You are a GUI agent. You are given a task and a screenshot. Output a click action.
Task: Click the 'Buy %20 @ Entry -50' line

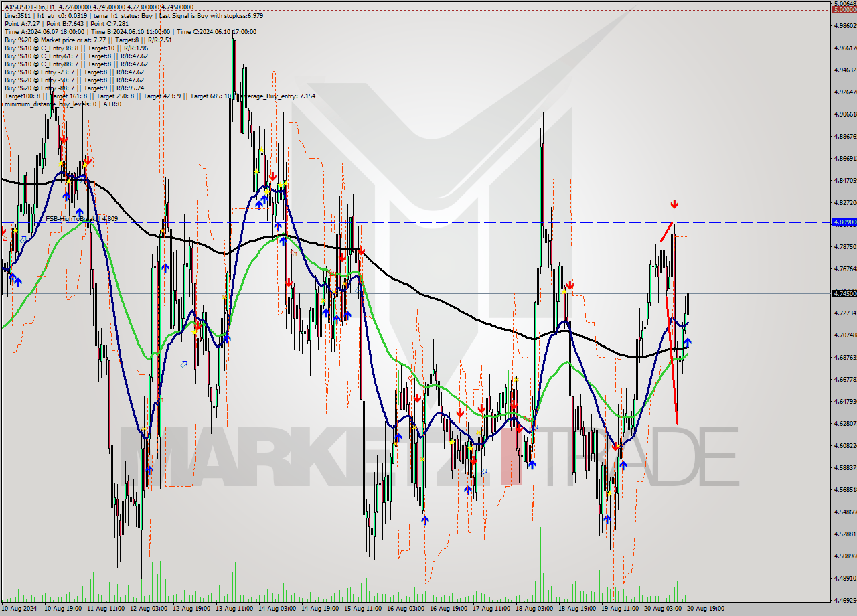click(74, 80)
